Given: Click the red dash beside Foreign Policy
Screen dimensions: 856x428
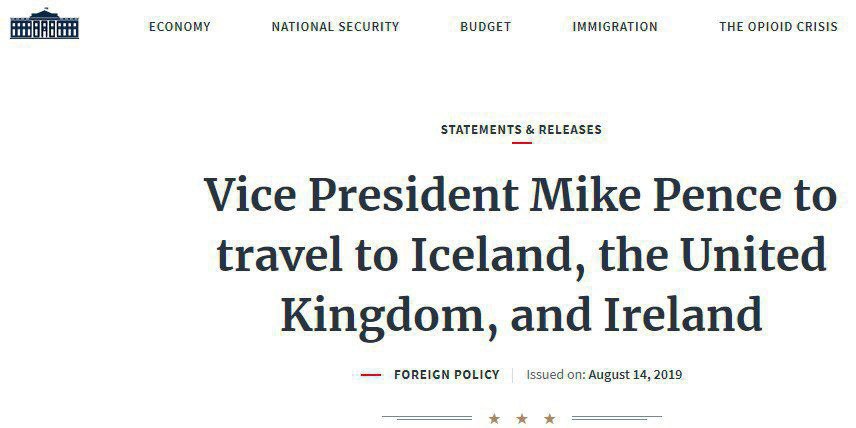Looking at the screenshot, I should (x=371, y=375).
